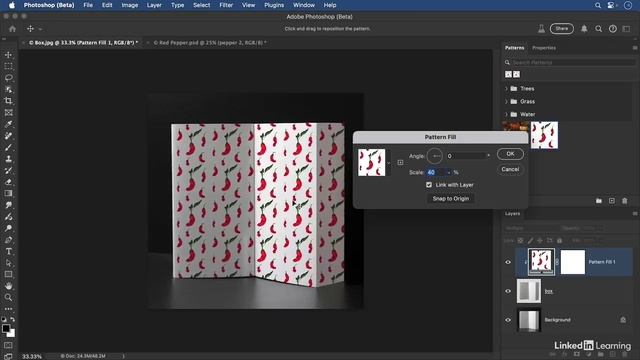Cancel the Pattern Fill dialog

point(510,169)
